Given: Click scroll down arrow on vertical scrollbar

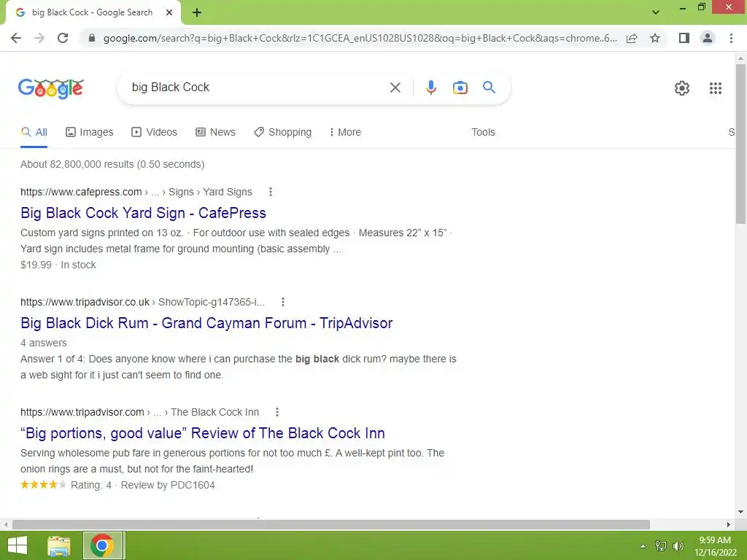Looking at the screenshot, I should [x=740, y=513].
